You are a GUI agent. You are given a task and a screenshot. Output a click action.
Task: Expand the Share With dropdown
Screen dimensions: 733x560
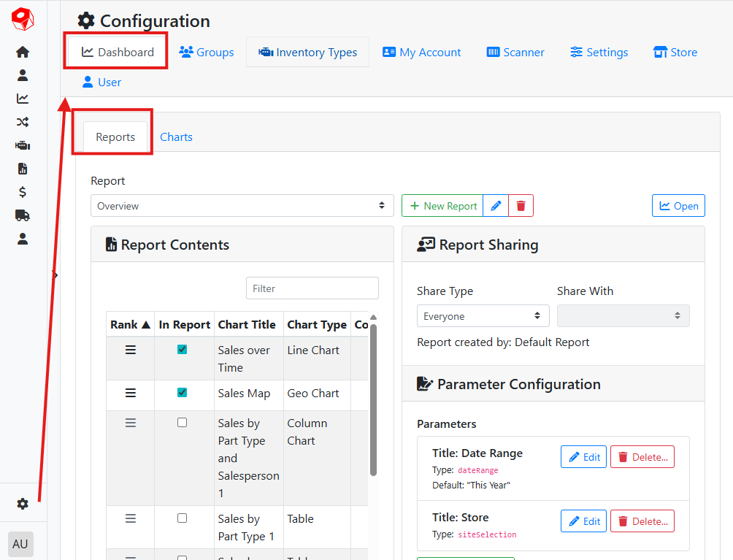click(x=623, y=316)
